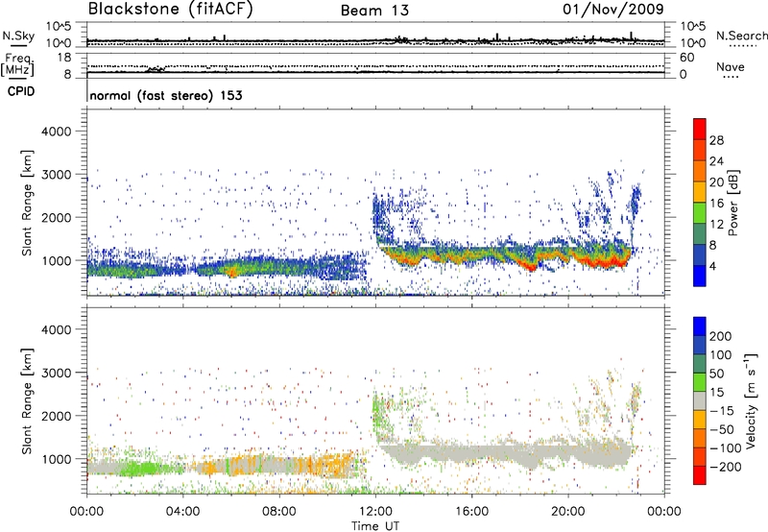Click the '28' value on Power colorbar
The image size is (768, 532).
point(716,140)
